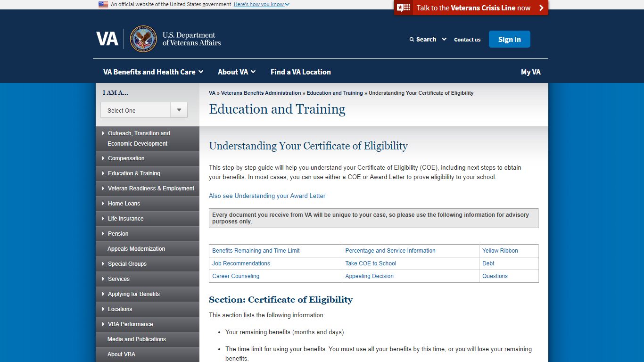Screen dimensions: 644x362
Task: Click the "I AM A..." label
Action: [115, 93]
